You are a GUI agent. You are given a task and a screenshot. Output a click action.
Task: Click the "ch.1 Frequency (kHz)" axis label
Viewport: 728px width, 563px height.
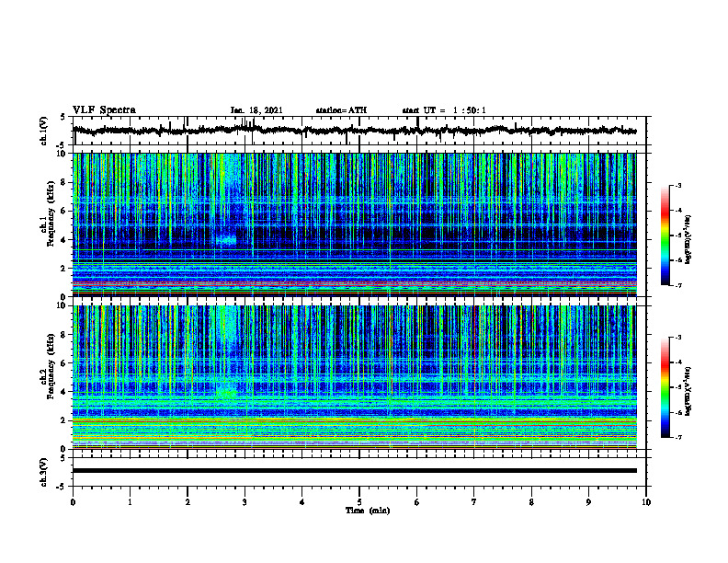click(48, 213)
